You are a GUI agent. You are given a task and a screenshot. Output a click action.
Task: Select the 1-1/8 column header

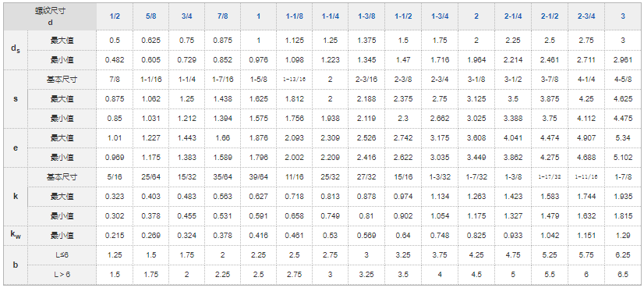294,16
